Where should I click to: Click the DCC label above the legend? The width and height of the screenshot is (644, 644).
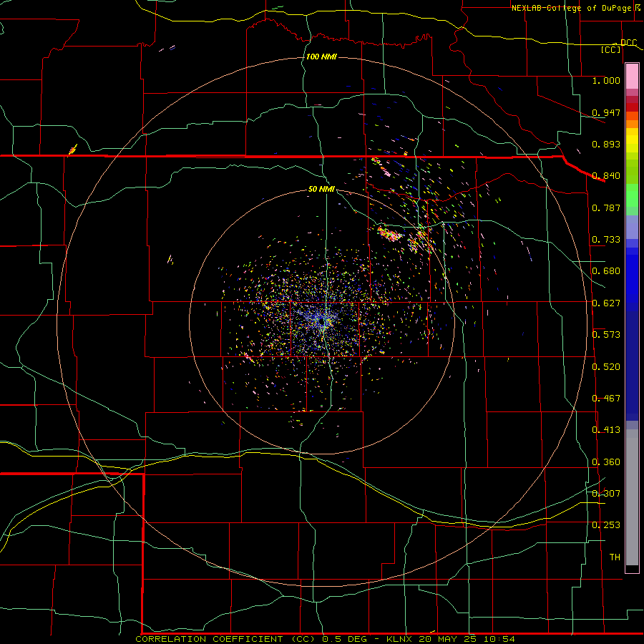coord(628,43)
